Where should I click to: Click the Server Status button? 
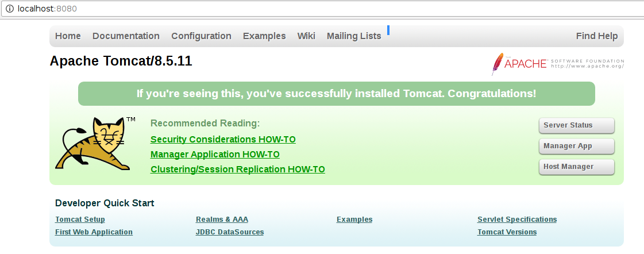coord(577,125)
